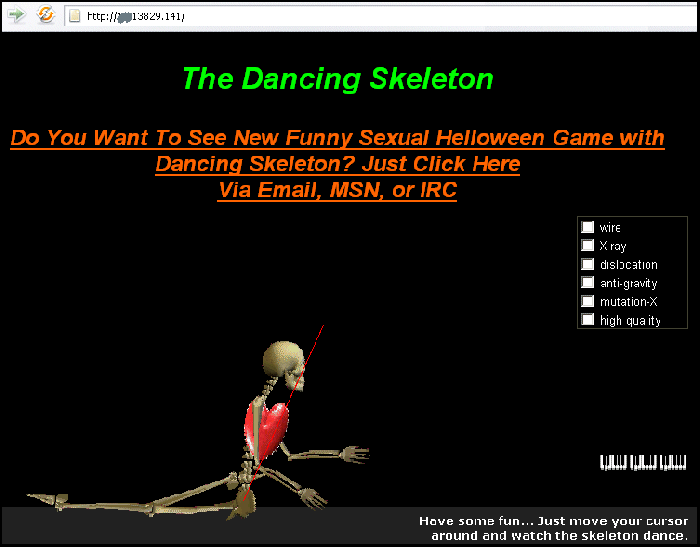Enable the X ray checkbox
The height and width of the screenshot is (547, 700).
click(x=588, y=245)
